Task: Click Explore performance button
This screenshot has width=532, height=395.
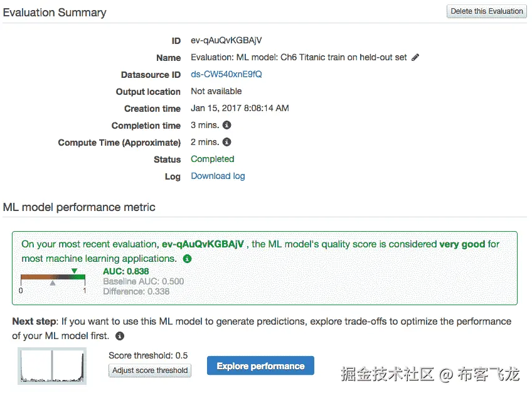Action: click(x=260, y=365)
